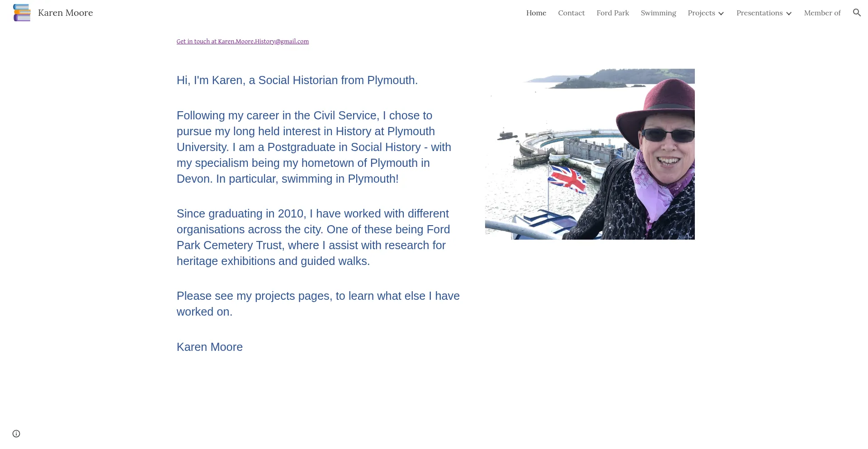The height and width of the screenshot is (449, 868).
Task: Click the site info icon at bottom left
Action: pyautogui.click(x=16, y=434)
